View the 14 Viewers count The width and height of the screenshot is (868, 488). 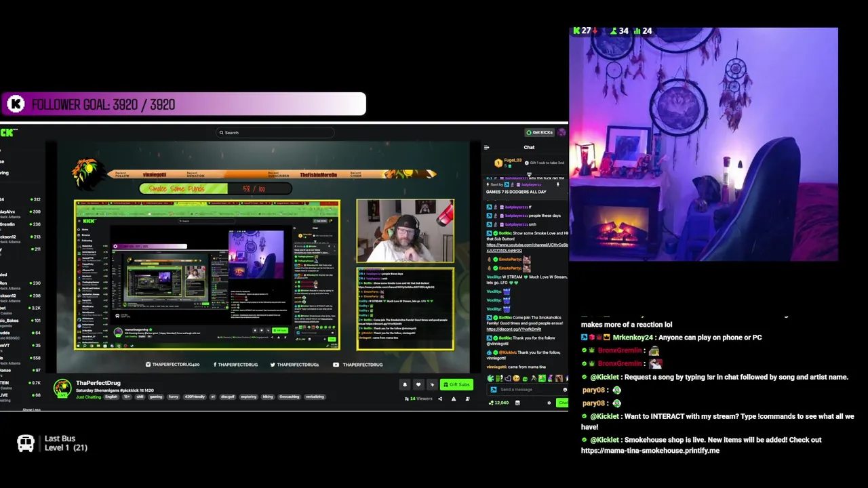(418, 399)
